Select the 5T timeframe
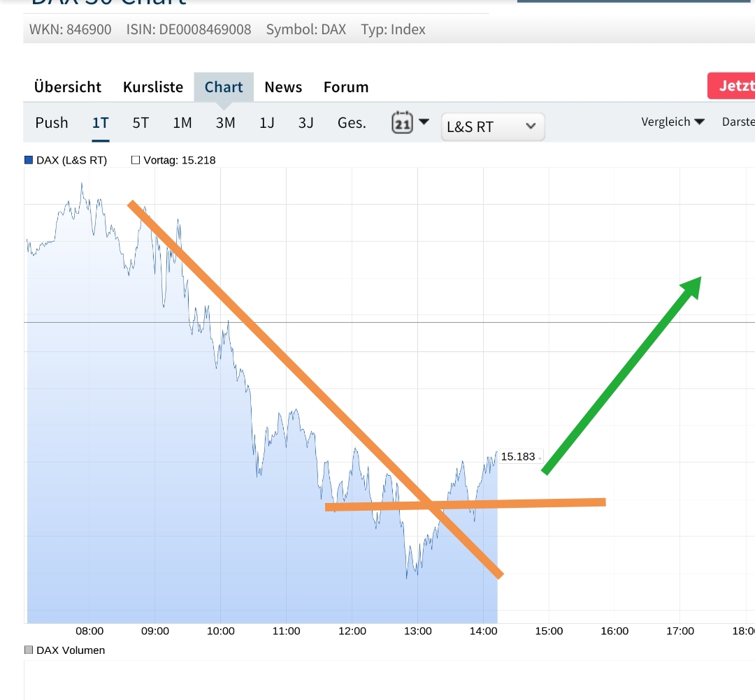This screenshot has height=700, width=755. pyautogui.click(x=140, y=122)
